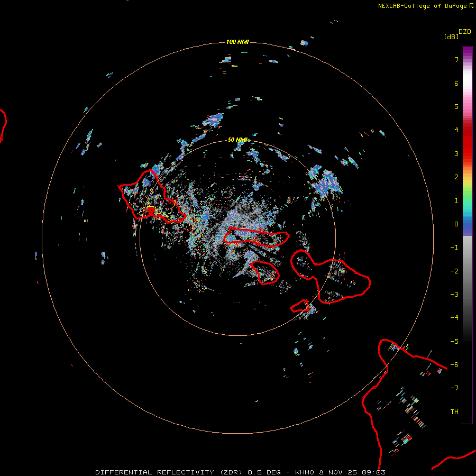This screenshot has width=476, height=476.
Task: Click the 1 value on the color scale
Action: [456, 200]
